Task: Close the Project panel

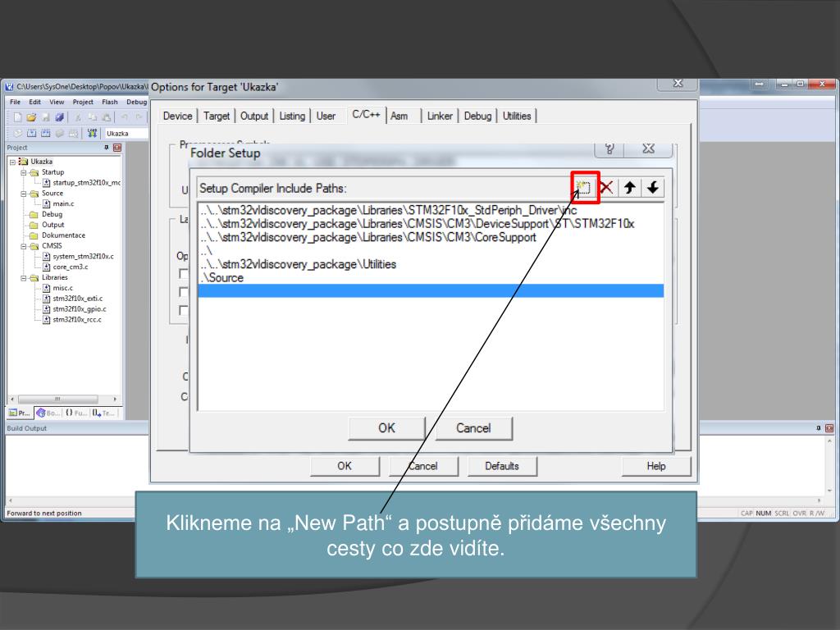Action: [117, 148]
